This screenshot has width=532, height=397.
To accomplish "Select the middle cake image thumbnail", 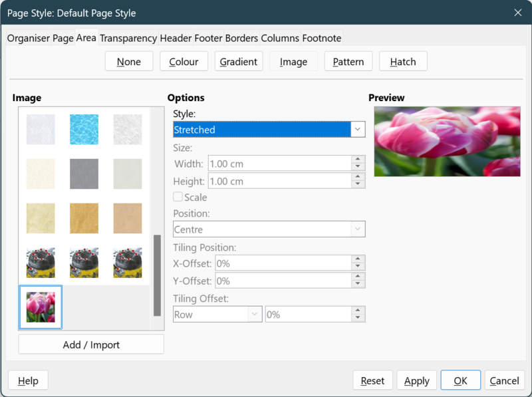I will coord(84,263).
